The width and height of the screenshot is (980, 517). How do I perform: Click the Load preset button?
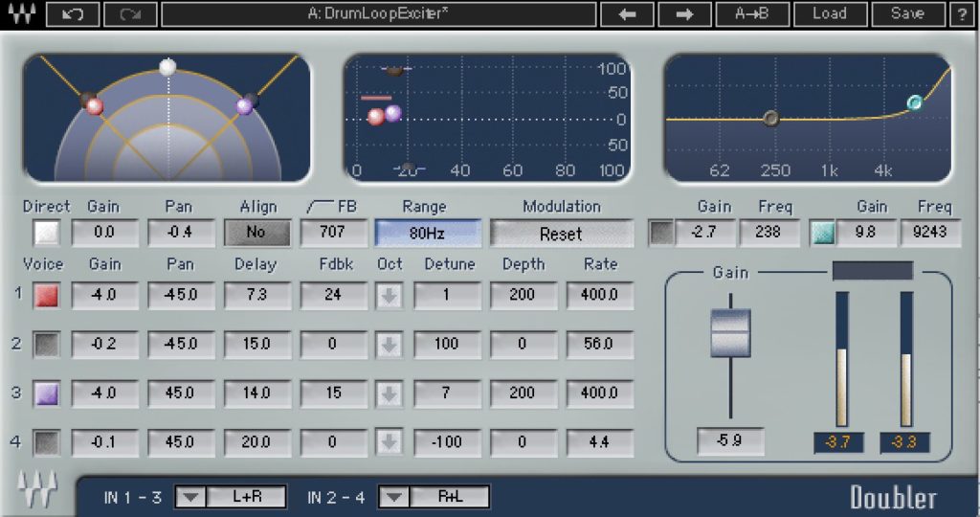[x=830, y=13]
